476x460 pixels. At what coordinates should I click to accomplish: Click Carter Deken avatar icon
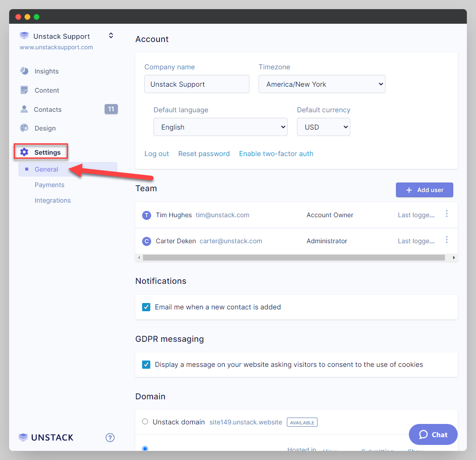pyautogui.click(x=147, y=241)
